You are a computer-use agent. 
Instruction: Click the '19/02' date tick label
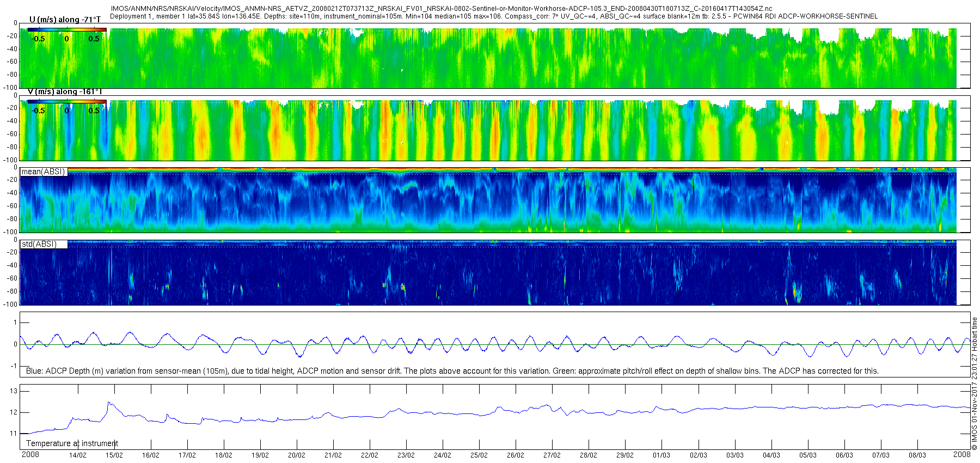pyautogui.click(x=260, y=455)
